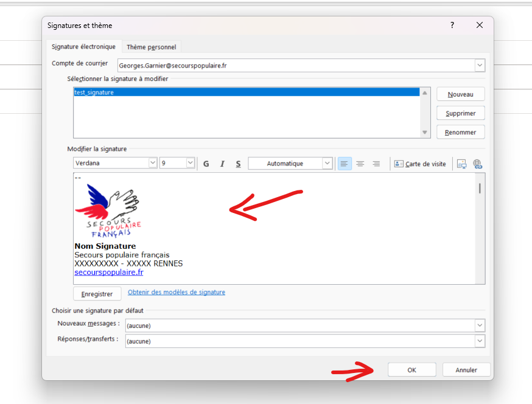Viewport: 532px width, 404px height.
Task: Toggle bold formatting (G) for signature
Action: point(206,164)
